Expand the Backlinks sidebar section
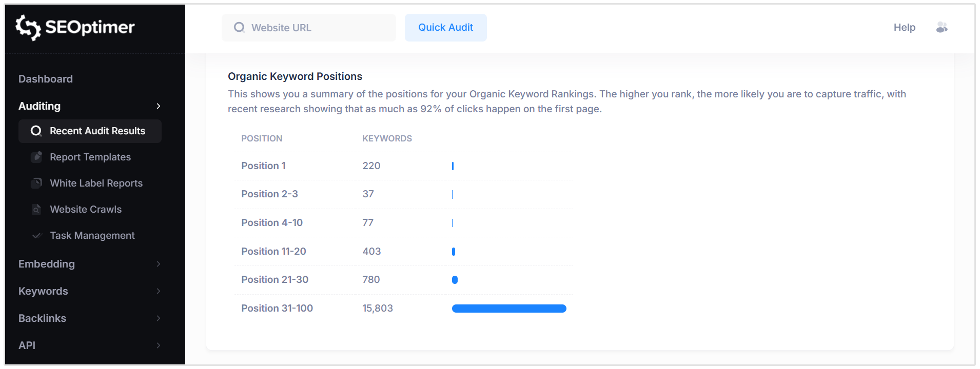 coord(159,318)
